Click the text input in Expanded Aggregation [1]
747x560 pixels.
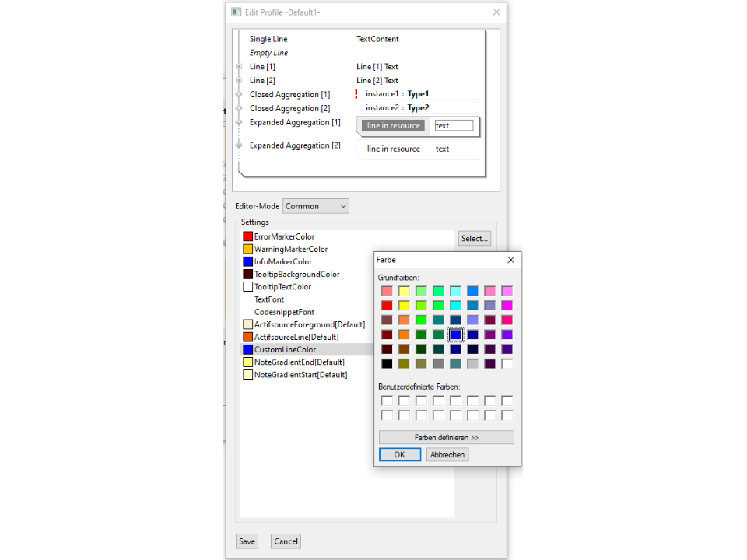454,126
